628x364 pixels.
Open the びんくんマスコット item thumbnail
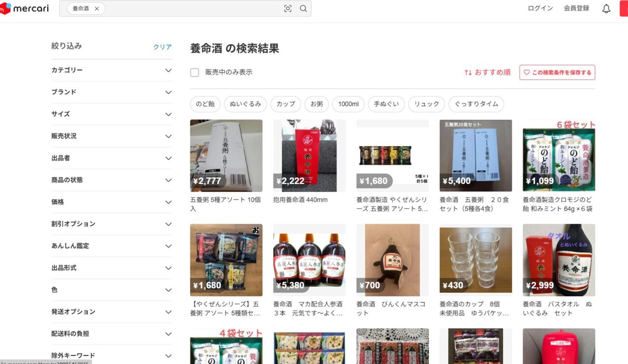point(392,260)
